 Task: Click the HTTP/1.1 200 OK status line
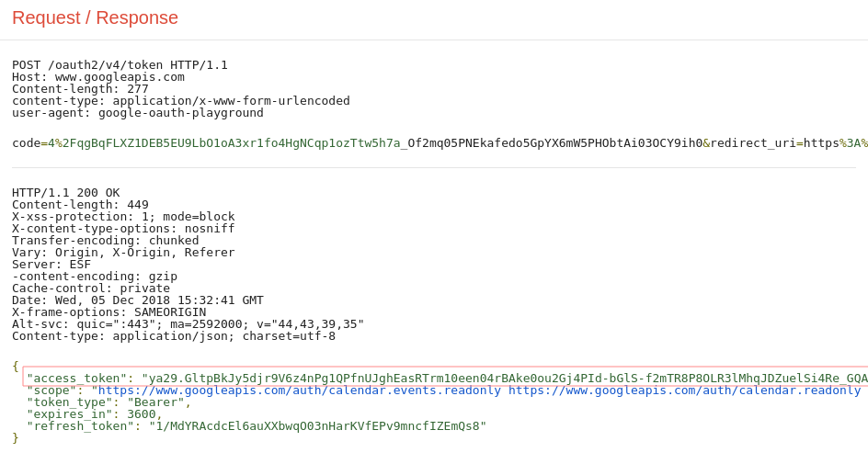(x=66, y=192)
